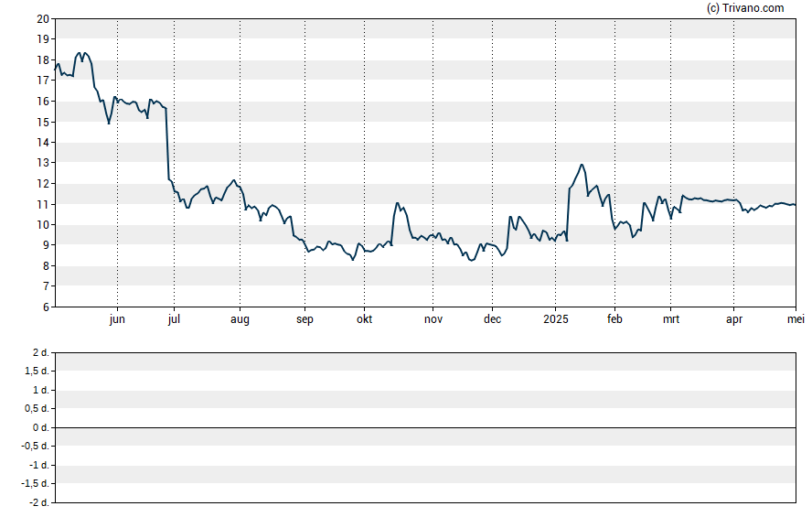
Task: Click the 'dec' month label
Action: [x=492, y=319]
